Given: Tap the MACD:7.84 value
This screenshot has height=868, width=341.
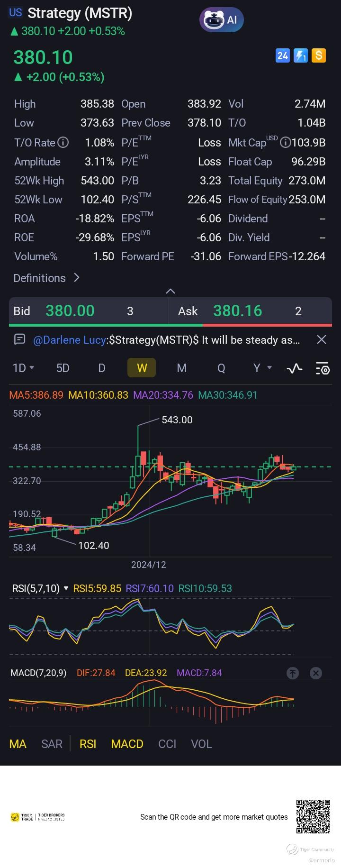Looking at the screenshot, I should click(199, 673).
